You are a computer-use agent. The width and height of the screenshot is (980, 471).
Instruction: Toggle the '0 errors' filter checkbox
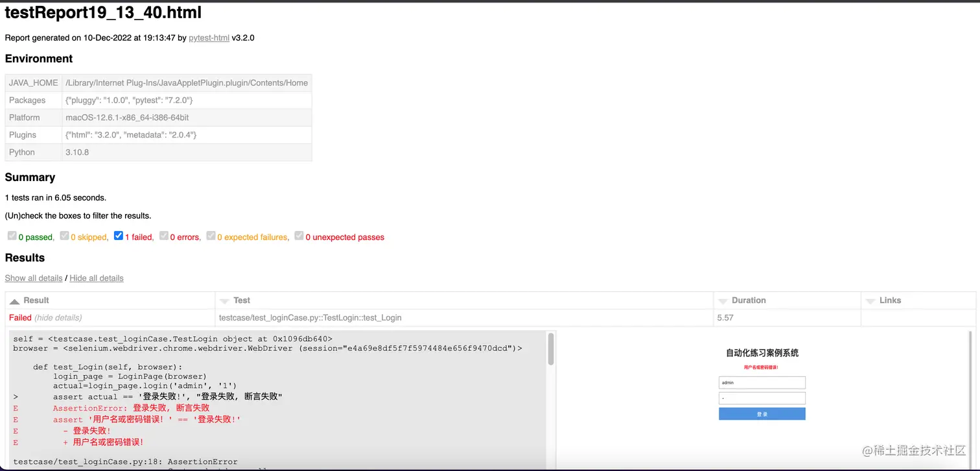tap(164, 236)
